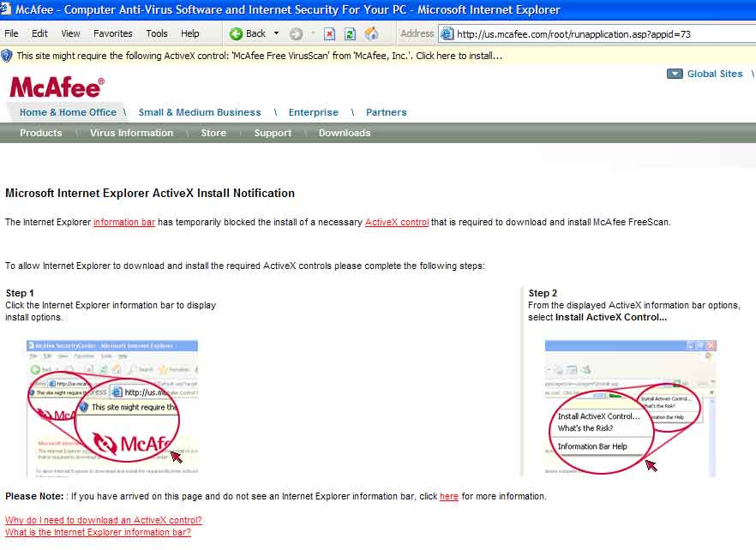Click the Internet Explorer title bar icon
The height and width of the screenshot is (550, 756).
[x=5, y=9]
